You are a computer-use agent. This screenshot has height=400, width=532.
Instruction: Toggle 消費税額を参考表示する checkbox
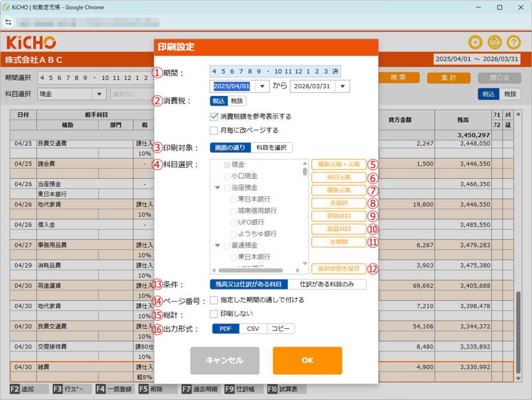click(x=214, y=116)
